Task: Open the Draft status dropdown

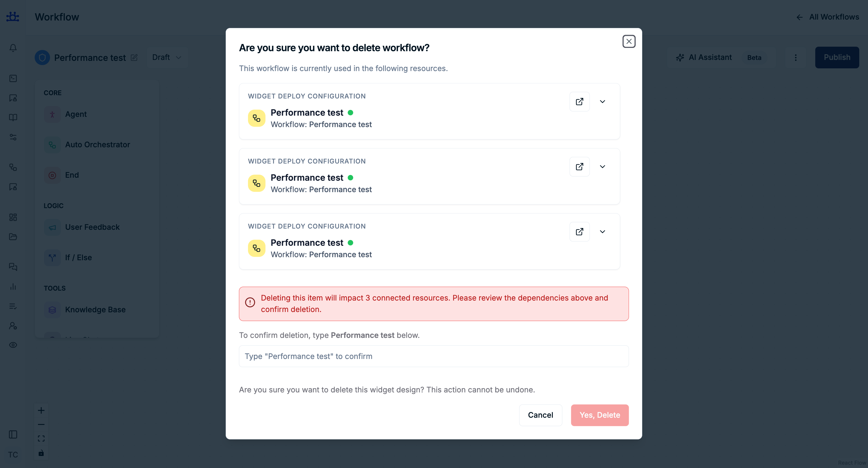Action: [x=167, y=58]
